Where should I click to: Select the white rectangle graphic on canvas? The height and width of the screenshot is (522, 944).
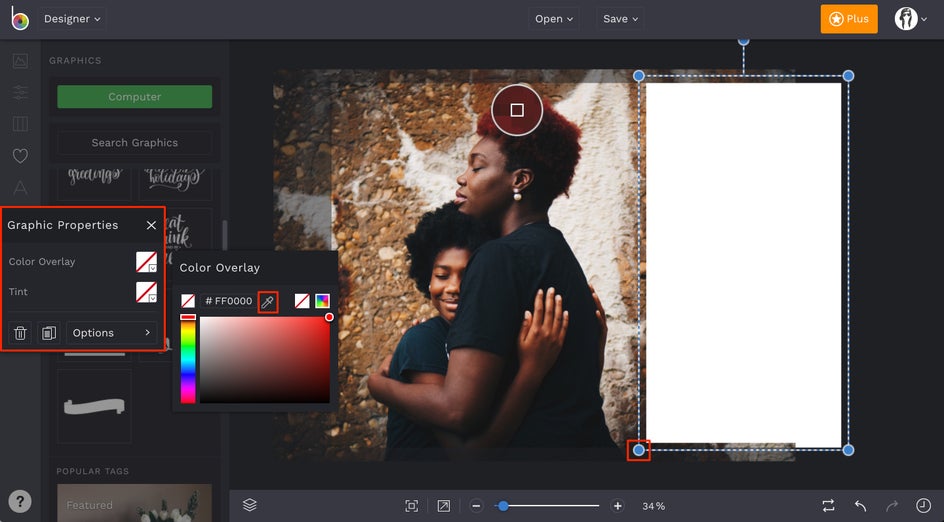tap(744, 265)
